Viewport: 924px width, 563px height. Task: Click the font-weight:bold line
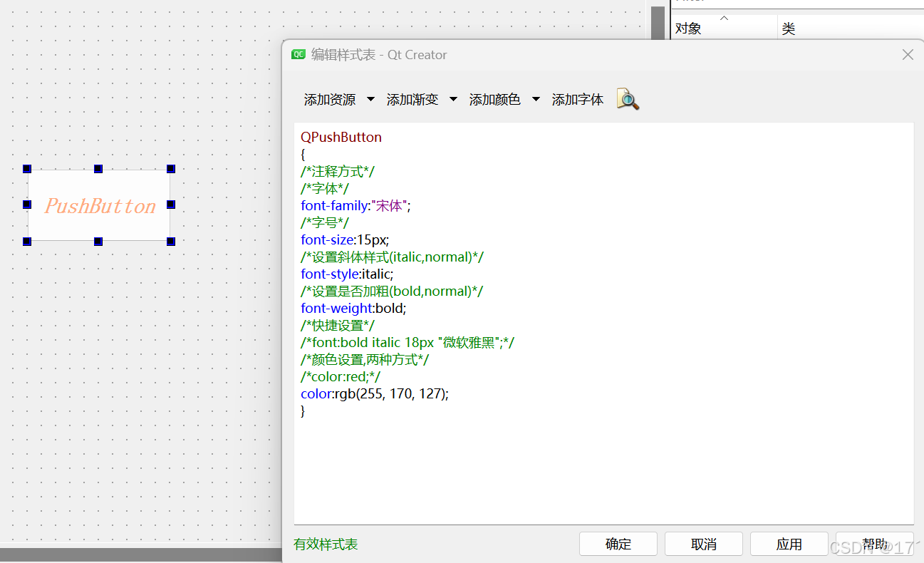(353, 308)
